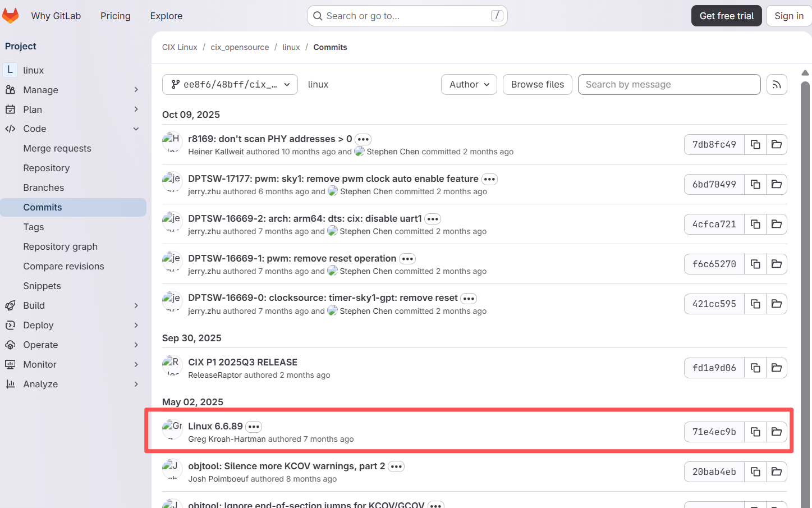Click the Browse files button
The width and height of the screenshot is (812, 508).
[x=537, y=85]
